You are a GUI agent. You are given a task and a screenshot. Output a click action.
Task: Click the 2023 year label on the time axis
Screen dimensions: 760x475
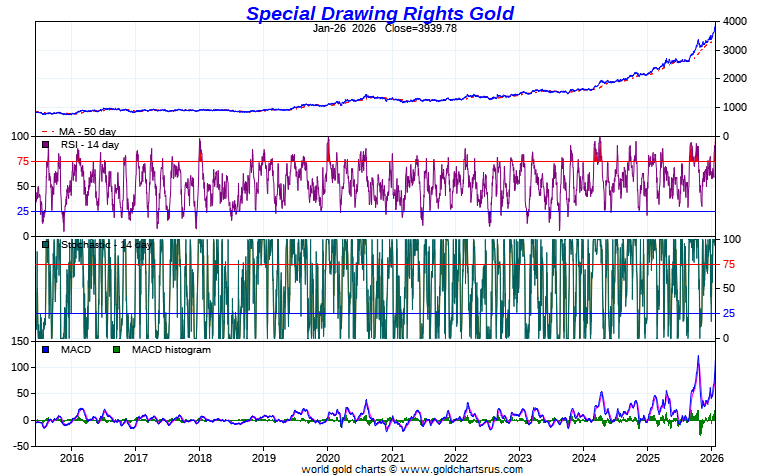point(520,456)
